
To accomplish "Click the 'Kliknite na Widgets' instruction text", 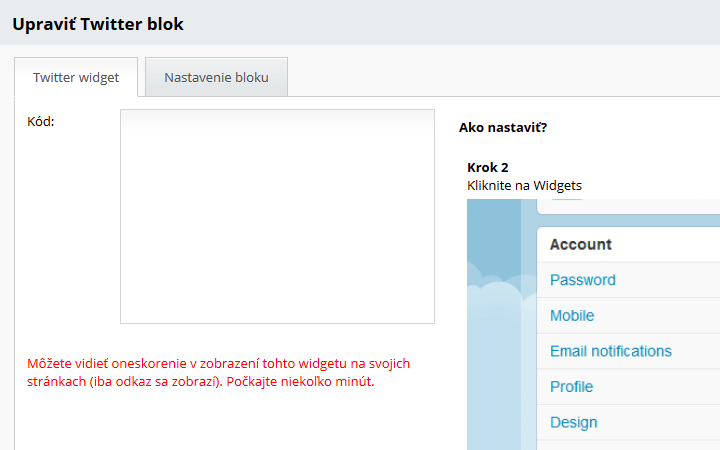I will (x=524, y=186).
